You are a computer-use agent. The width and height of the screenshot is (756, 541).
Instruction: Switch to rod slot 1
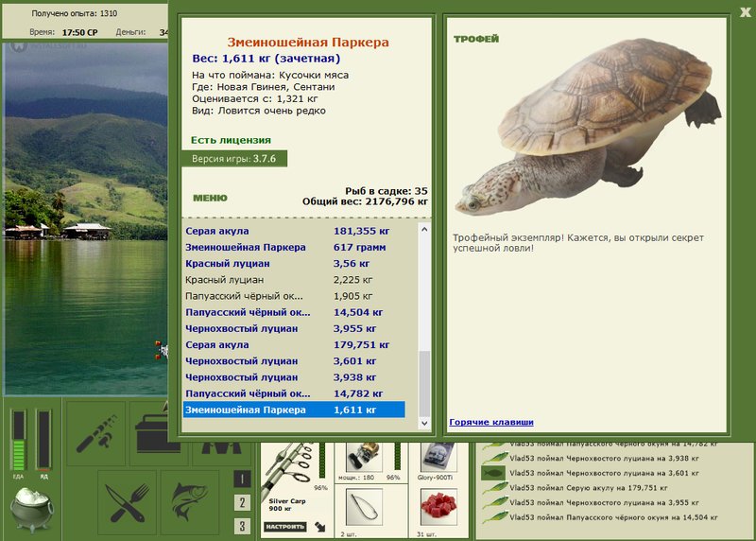pyautogui.click(x=242, y=479)
